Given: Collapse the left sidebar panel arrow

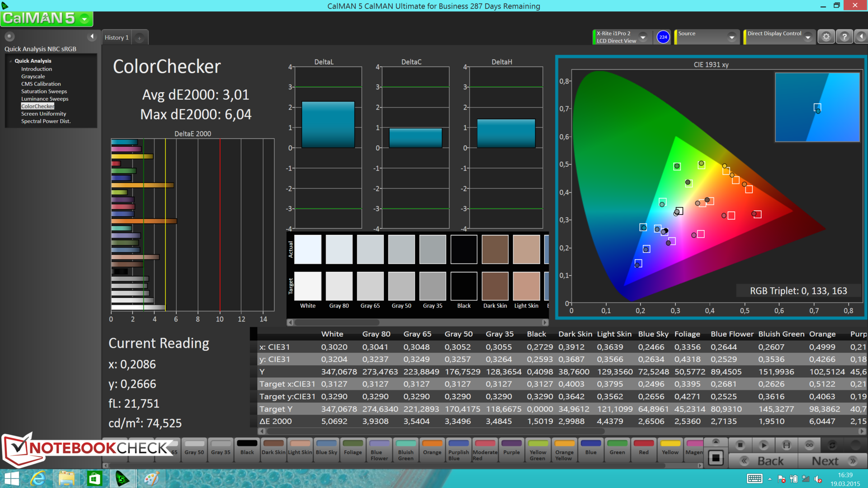Looking at the screenshot, I should pos(92,37).
